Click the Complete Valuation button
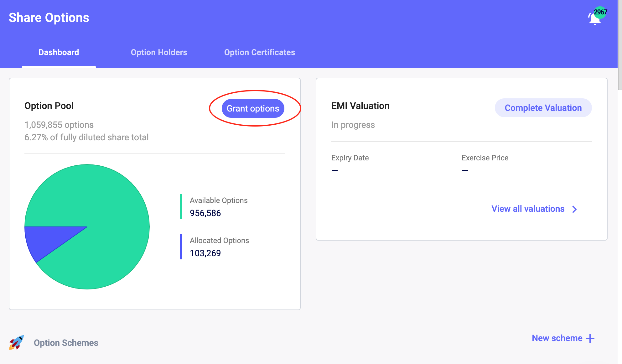The height and width of the screenshot is (364, 622). coord(543,108)
